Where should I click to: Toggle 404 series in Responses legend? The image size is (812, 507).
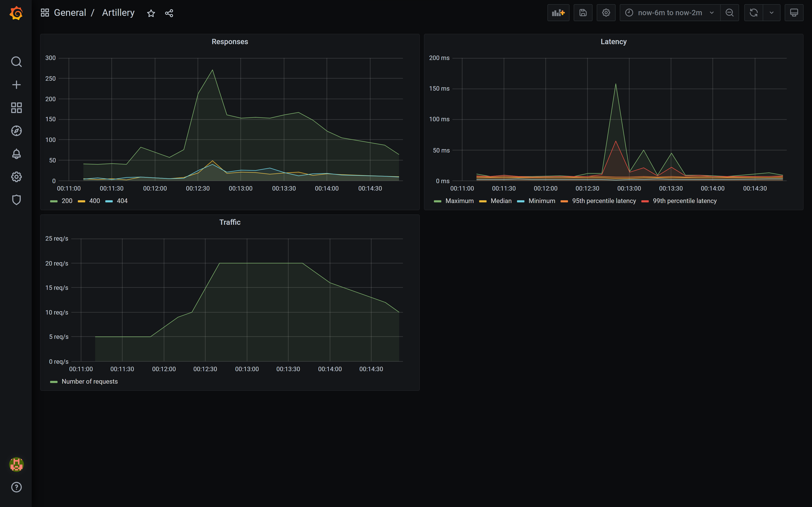[x=122, y=201]
